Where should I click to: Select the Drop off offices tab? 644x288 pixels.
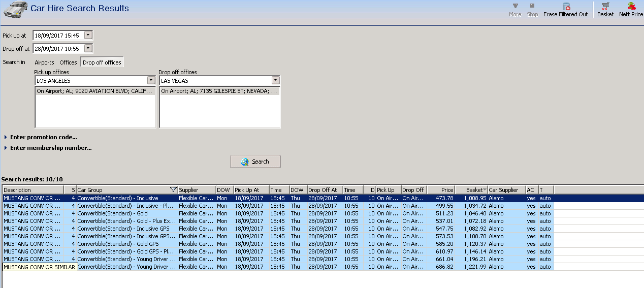102,62
